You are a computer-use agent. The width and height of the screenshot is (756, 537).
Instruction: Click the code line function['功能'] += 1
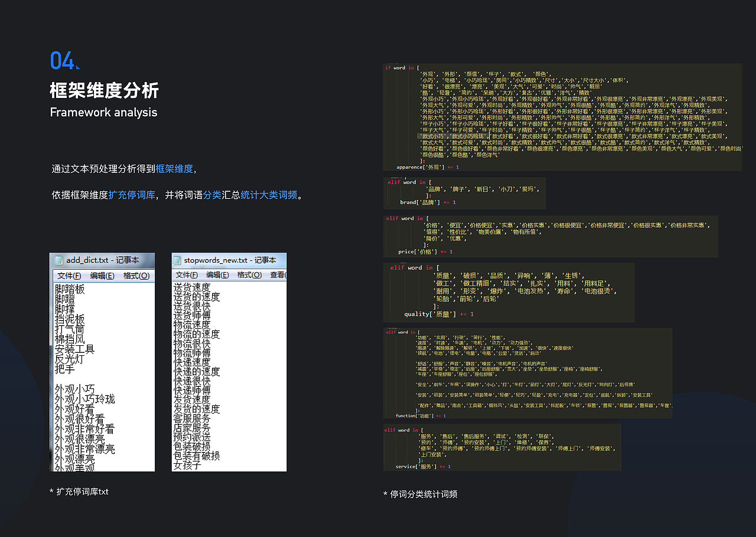click(421, 415)
